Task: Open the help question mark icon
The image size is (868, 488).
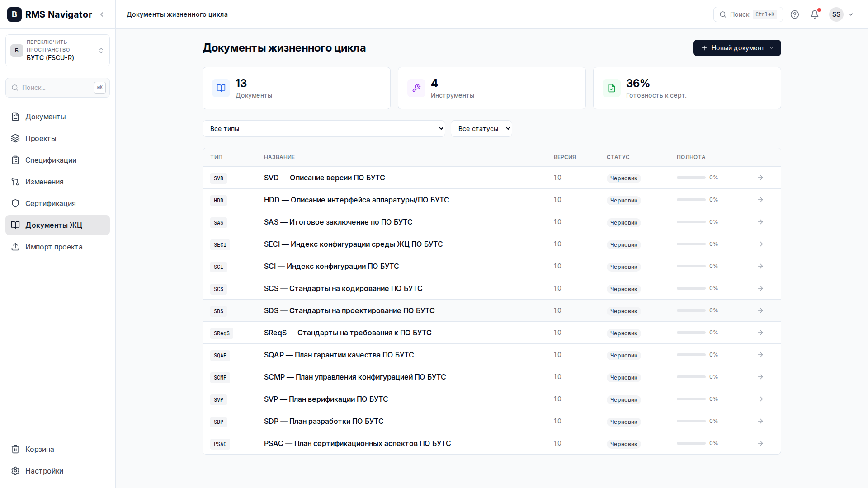Action: 795,14
